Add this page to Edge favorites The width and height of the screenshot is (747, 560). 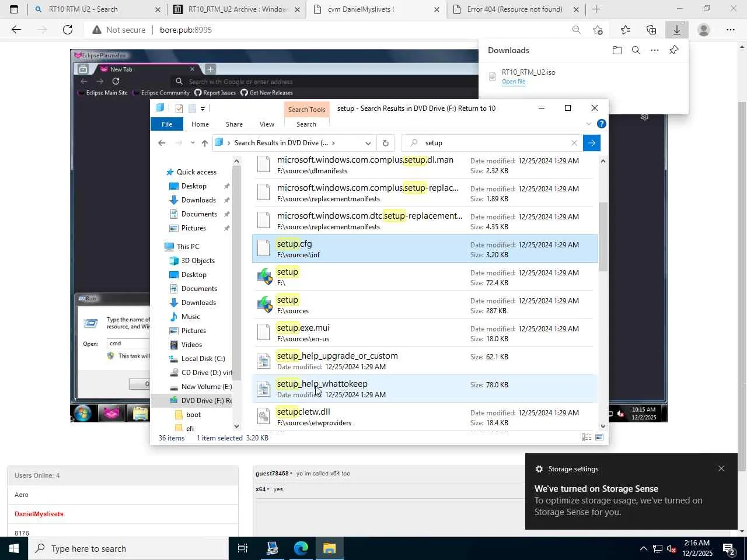coord(598,30)
